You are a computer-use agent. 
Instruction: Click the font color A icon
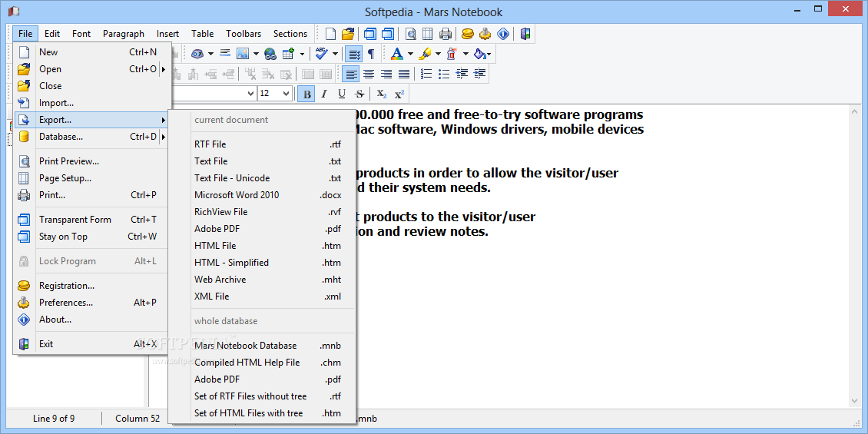click(x=396, y=54)
